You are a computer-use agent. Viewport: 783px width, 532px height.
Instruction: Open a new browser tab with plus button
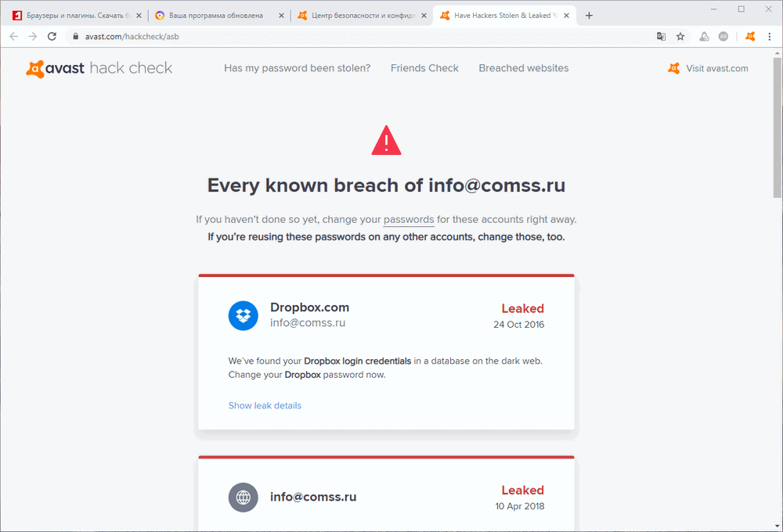coord(588,15)
